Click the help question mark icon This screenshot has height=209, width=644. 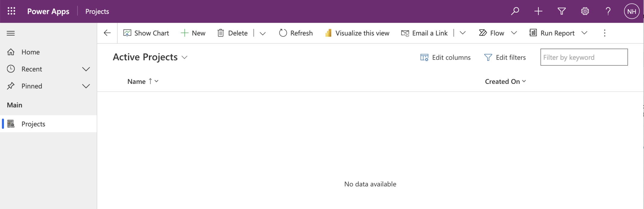tap(608, 11)
